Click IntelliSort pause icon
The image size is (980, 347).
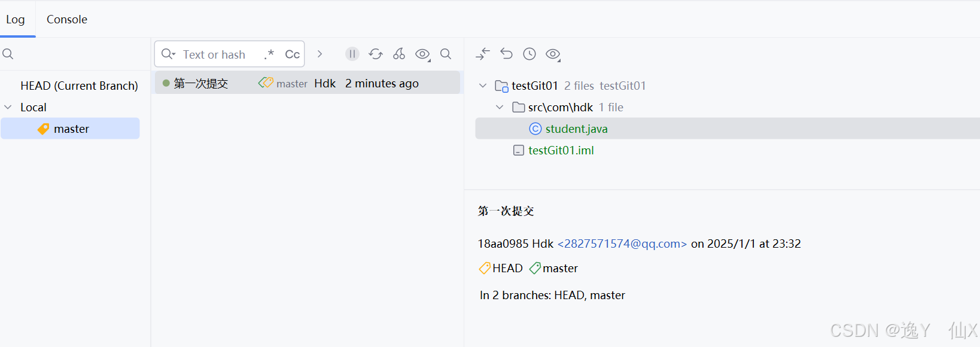pos(352,54)
